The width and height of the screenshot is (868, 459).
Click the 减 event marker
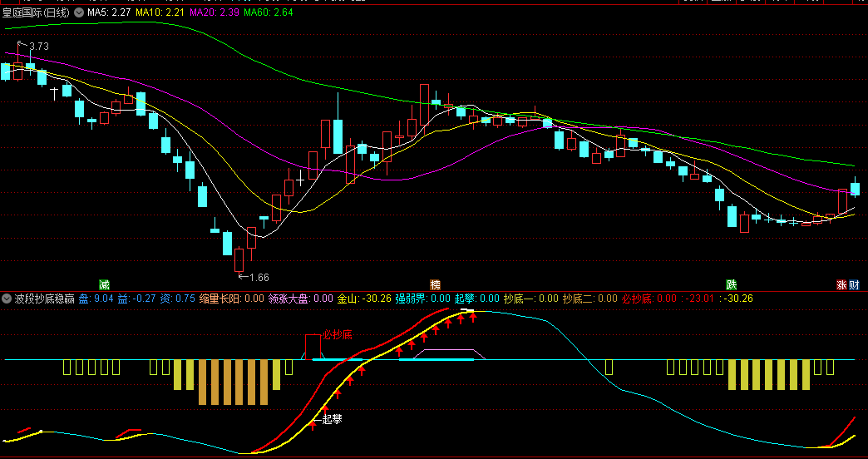click(104, 285)
